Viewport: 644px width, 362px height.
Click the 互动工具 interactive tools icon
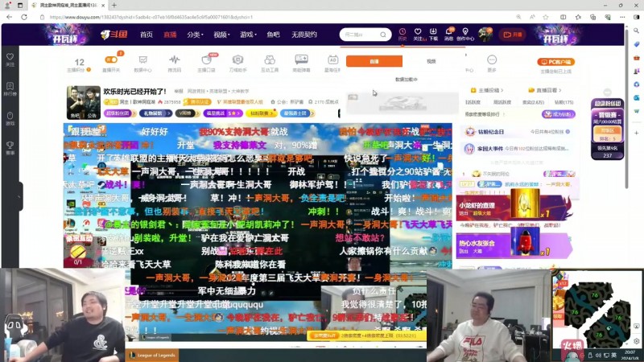click(270, 63)
